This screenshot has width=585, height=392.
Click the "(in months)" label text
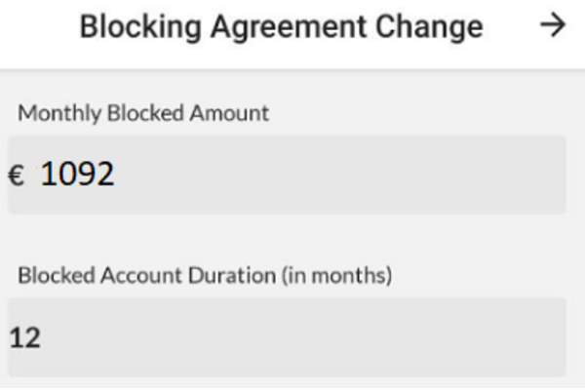(336, 276)
